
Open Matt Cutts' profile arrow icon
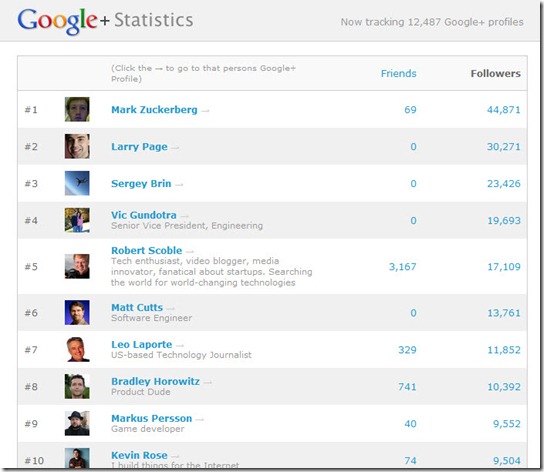[x=170, y=308]
